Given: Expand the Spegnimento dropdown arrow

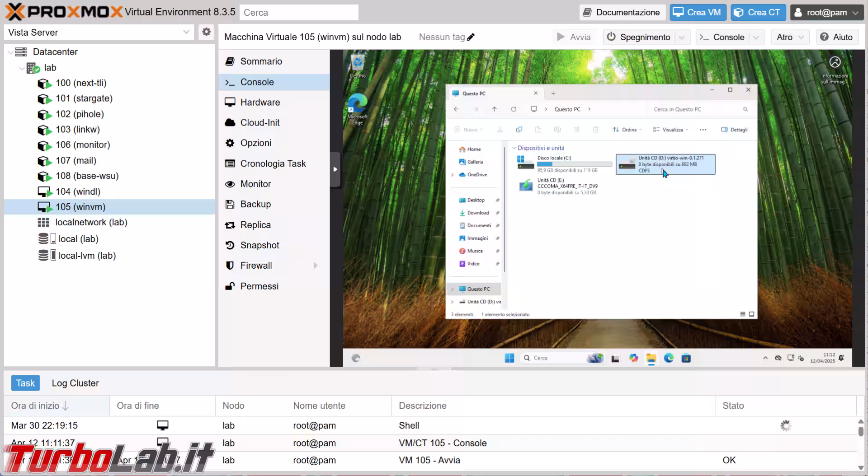Looking at the screenshot, I should (682, 37).
